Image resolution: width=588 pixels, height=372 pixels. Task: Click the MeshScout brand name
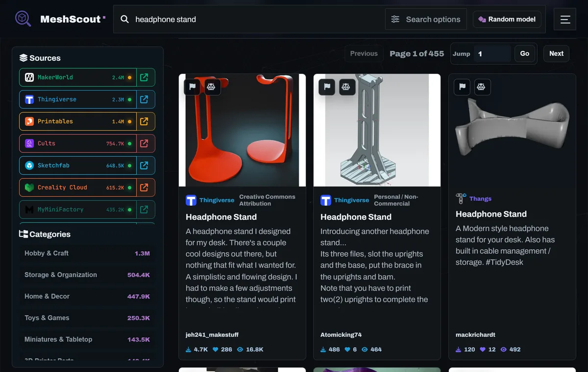tap(71, 20)
